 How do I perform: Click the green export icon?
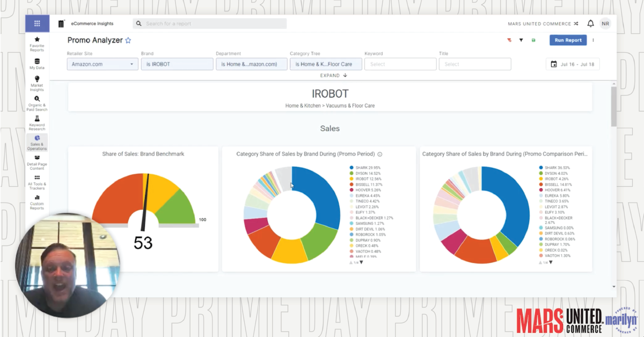pos(533,40)
